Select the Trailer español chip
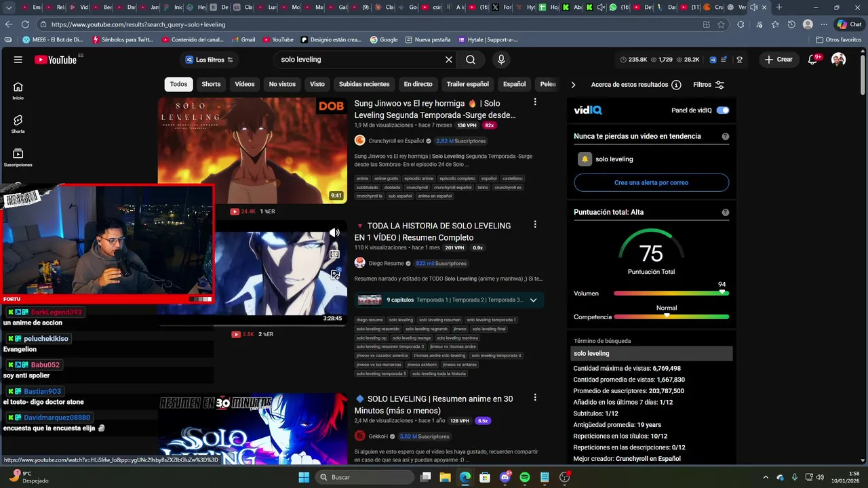The height and width of the screenshot is (488, 868). coord(467,85)
